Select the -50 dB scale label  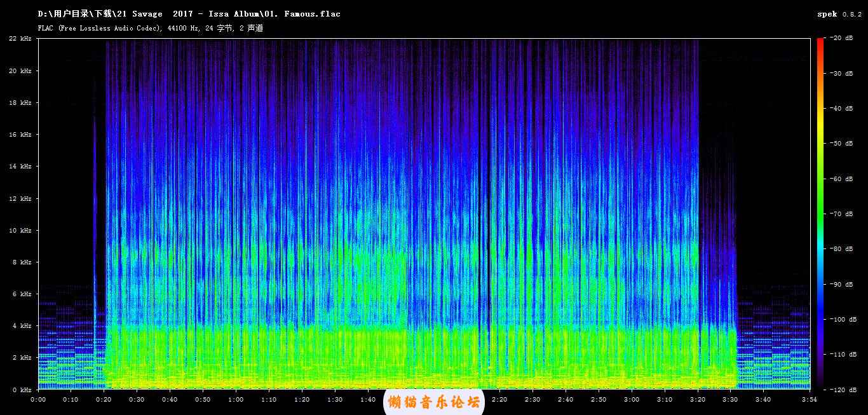[x=843, y=143]
